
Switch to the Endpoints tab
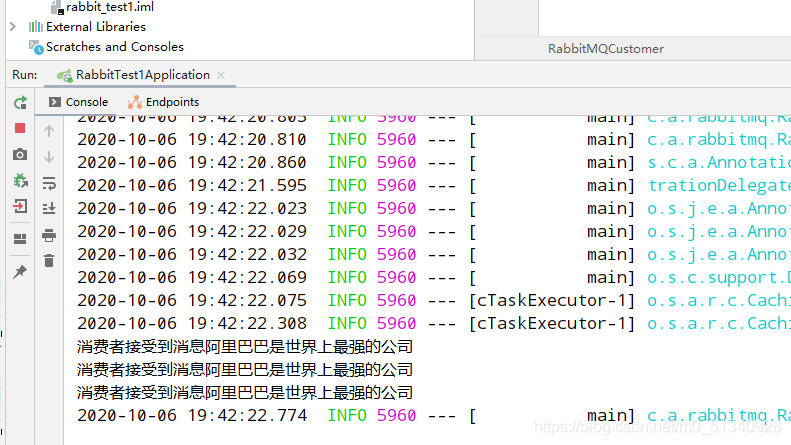pos(163,102)
